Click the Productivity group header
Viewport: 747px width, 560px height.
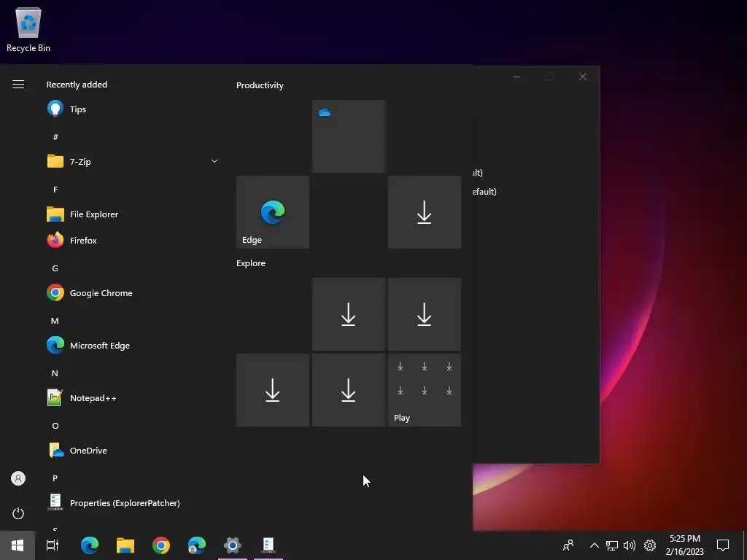[x=260, y=85]
